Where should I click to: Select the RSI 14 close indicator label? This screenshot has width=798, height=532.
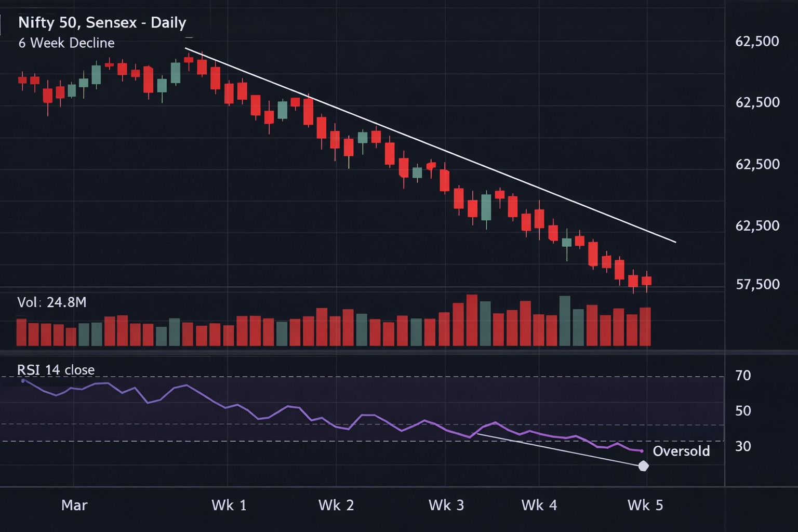pos(56,370)
